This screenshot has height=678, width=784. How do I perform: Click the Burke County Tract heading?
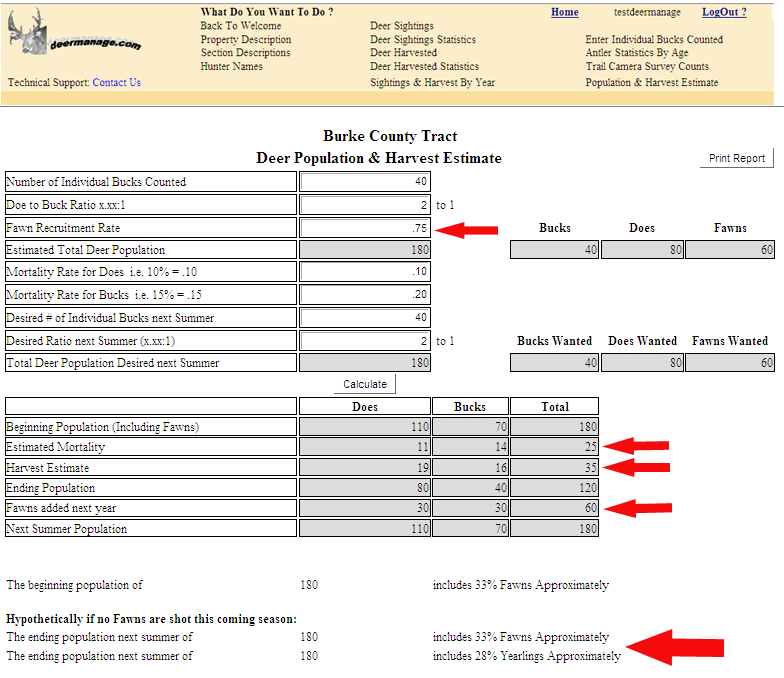coord(390,136)
